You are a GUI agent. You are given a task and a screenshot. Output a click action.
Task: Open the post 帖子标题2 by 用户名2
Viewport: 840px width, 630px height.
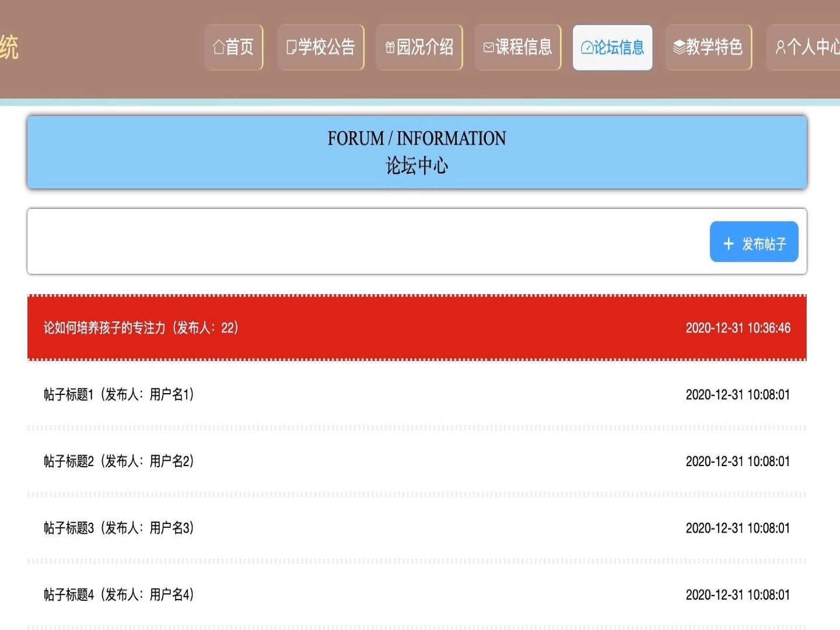tap(417, 461)
